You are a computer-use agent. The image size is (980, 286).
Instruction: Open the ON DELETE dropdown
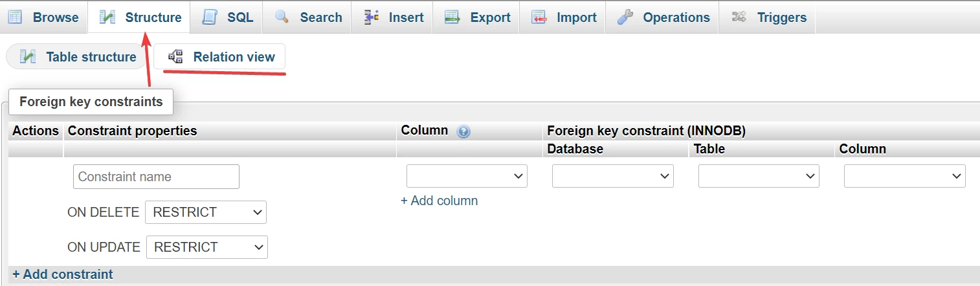tap(205, 212)
